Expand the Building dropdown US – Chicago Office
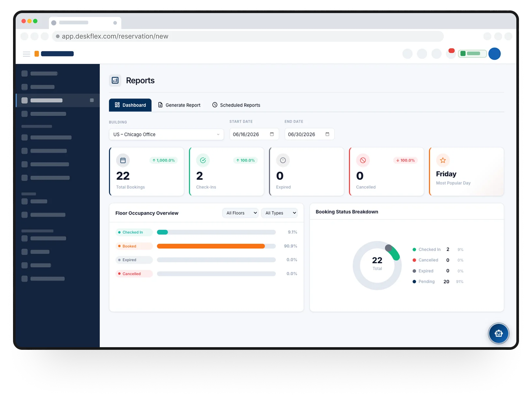This screenshot has height=402, width=532. pos(166,134)
